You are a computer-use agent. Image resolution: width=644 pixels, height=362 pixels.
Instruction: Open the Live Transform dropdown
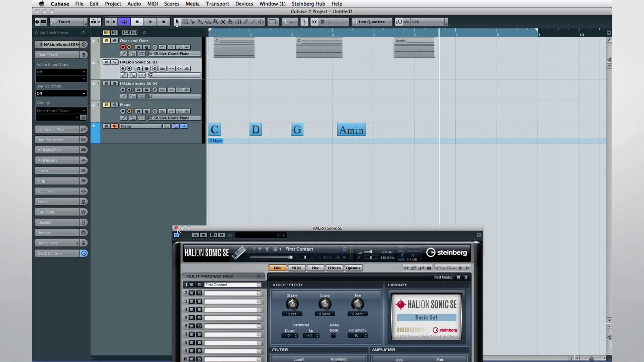point(61,94)
